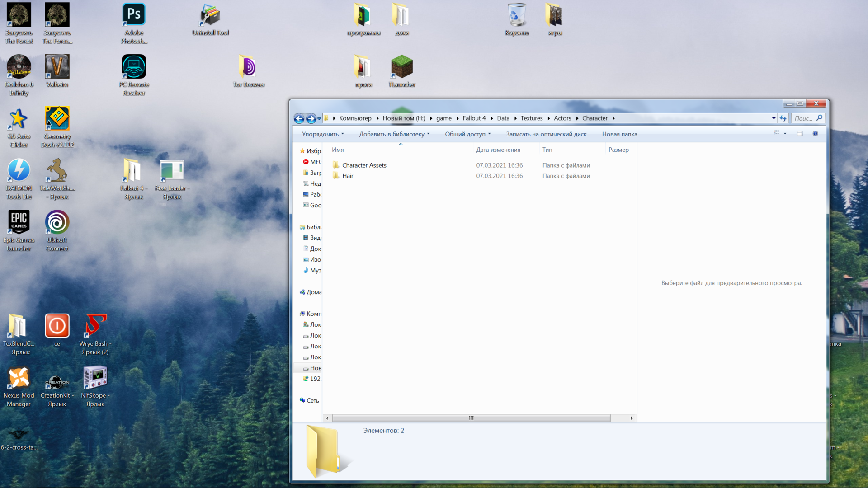Click the Новая папка button
The image size is (868, 488).
tap(619, 134)
